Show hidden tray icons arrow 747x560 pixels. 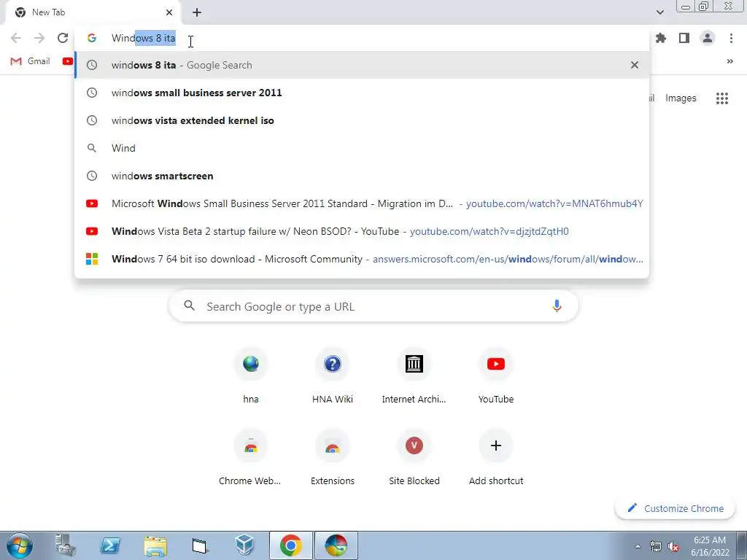point(638,546)
